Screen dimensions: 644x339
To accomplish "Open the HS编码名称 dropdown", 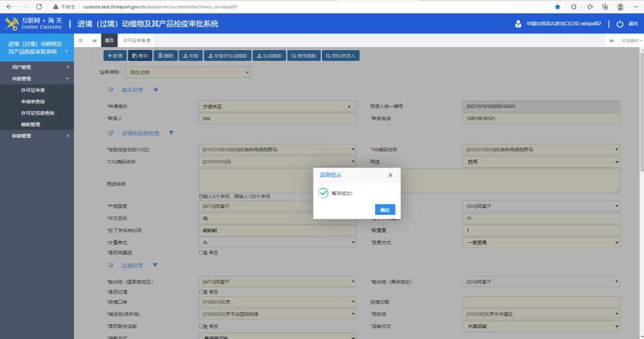I will click(541, 150).
